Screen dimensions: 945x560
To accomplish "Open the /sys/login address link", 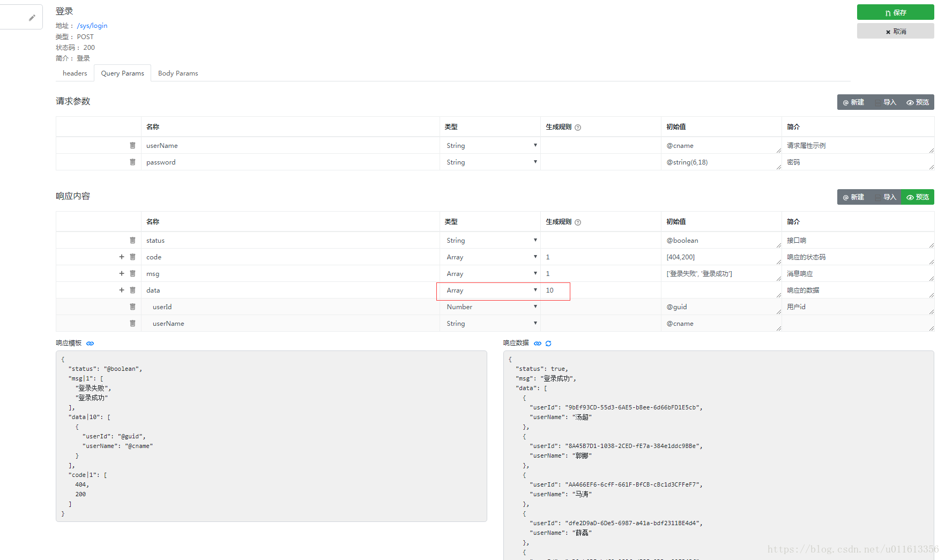I will 92,26.
